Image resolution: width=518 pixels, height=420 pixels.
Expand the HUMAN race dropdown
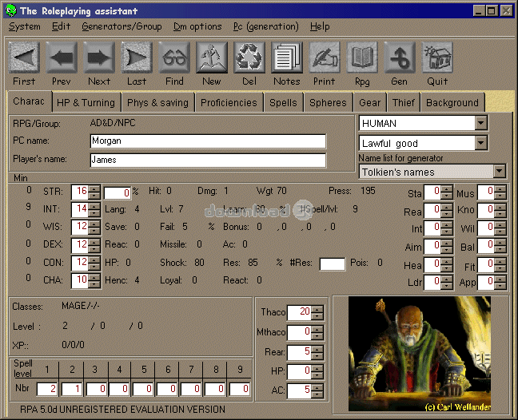pos(480,123)
